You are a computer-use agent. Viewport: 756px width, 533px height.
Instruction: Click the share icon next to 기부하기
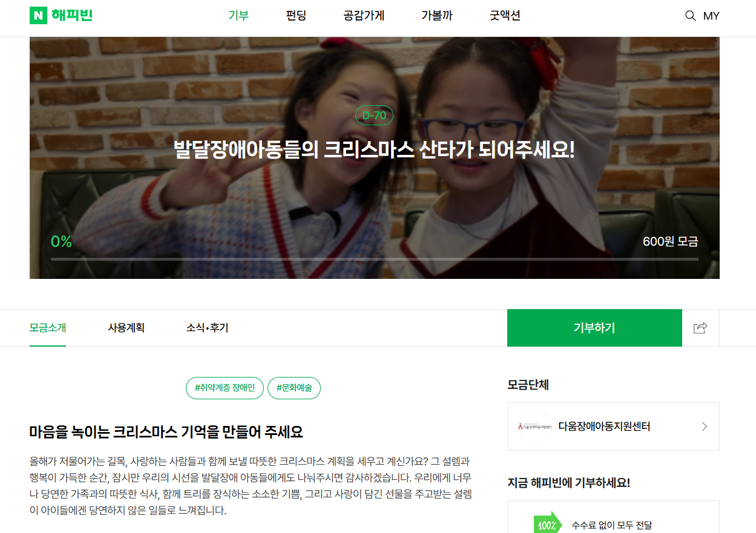(x=700, y=328)
